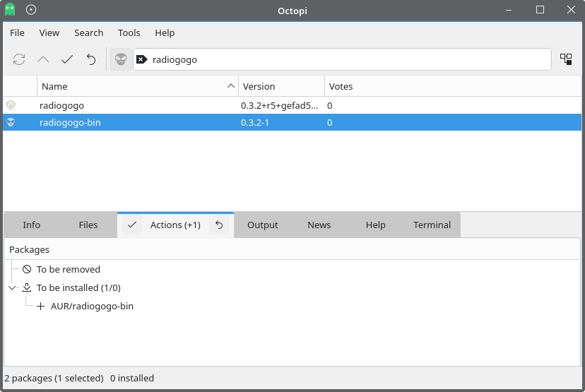Viewport: 585px width, 392px height.
Task: Click the To be removed prohibition icon
Action: tap(27, 269)
